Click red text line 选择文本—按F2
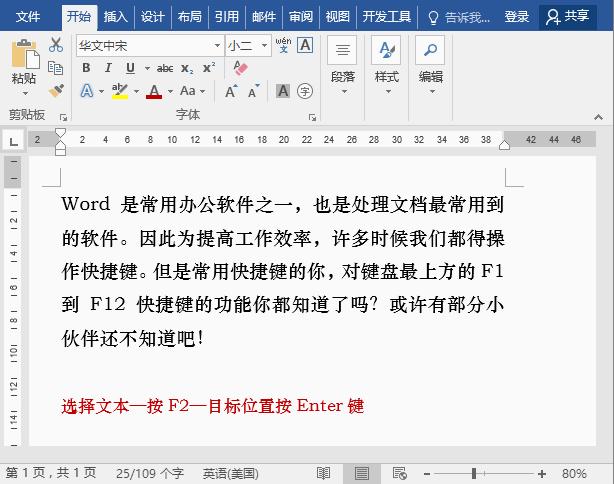This screenshot has height=484, width=614. coord(213,406)
